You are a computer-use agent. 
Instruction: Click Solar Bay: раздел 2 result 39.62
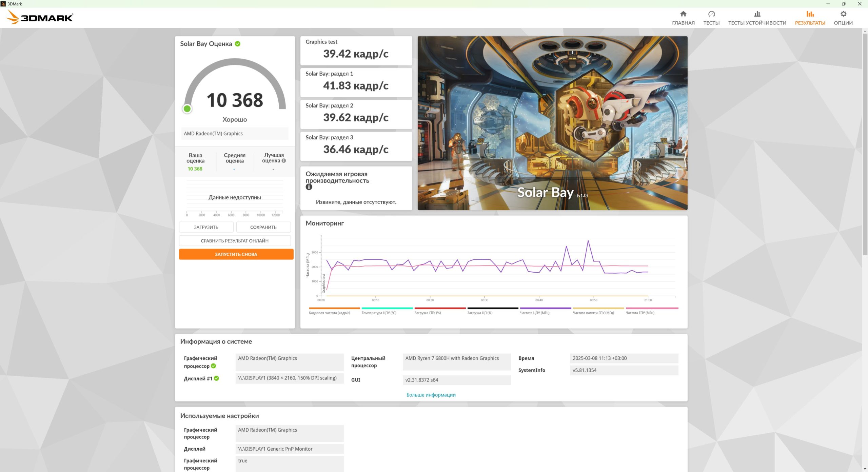click(x=356, y=114)
